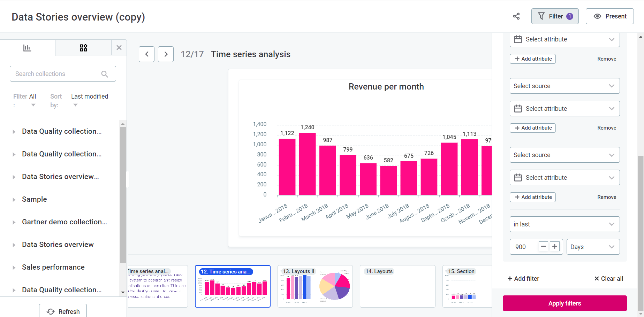Click the top Add attribute button

click(533, 59)
